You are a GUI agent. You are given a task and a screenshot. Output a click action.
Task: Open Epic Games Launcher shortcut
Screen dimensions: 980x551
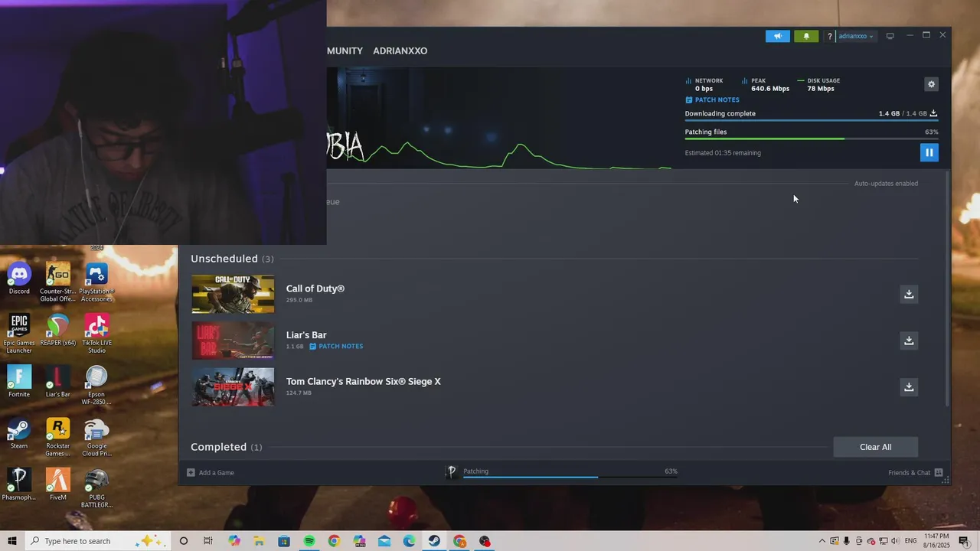click(19, 334)
